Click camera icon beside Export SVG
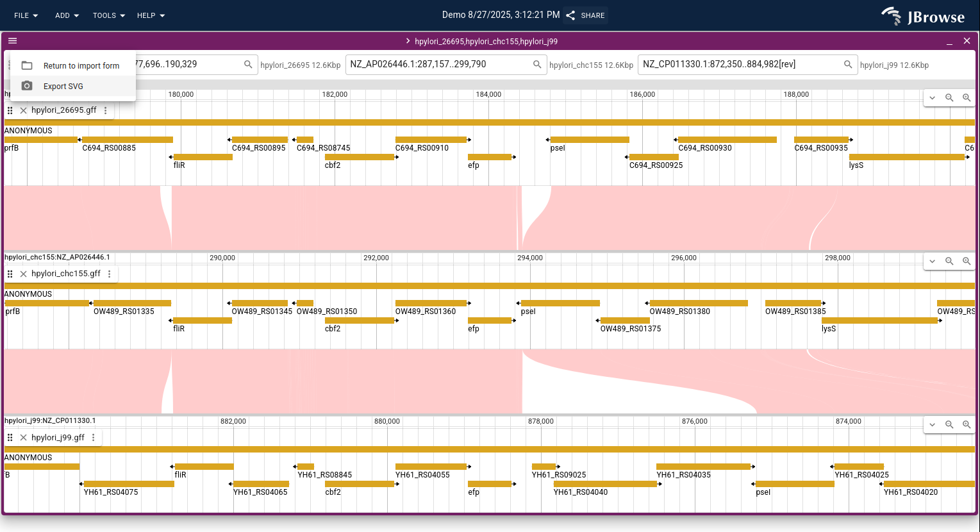 point(27,86)
